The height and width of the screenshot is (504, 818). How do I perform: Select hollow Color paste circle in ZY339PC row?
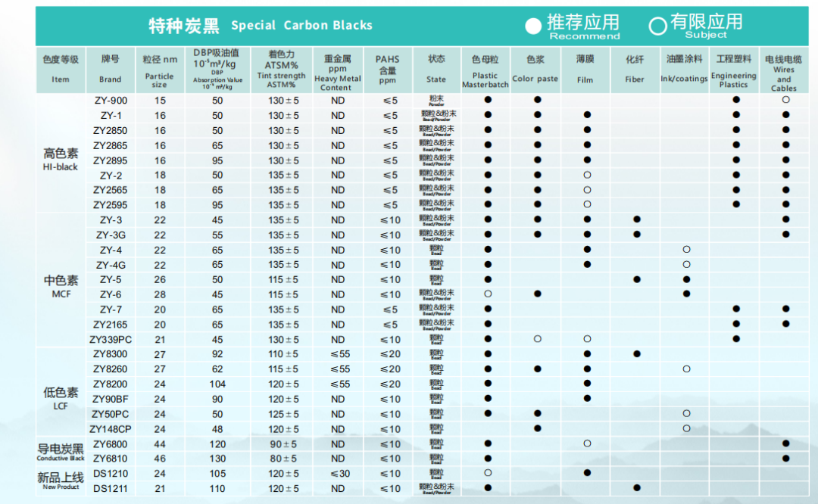click(537, 339)
